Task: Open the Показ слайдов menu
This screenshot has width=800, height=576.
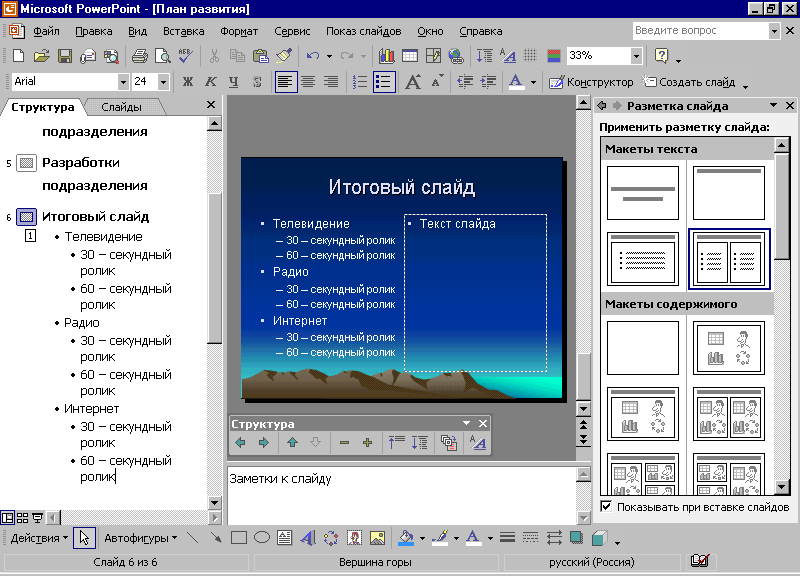Action: point(363,31)
